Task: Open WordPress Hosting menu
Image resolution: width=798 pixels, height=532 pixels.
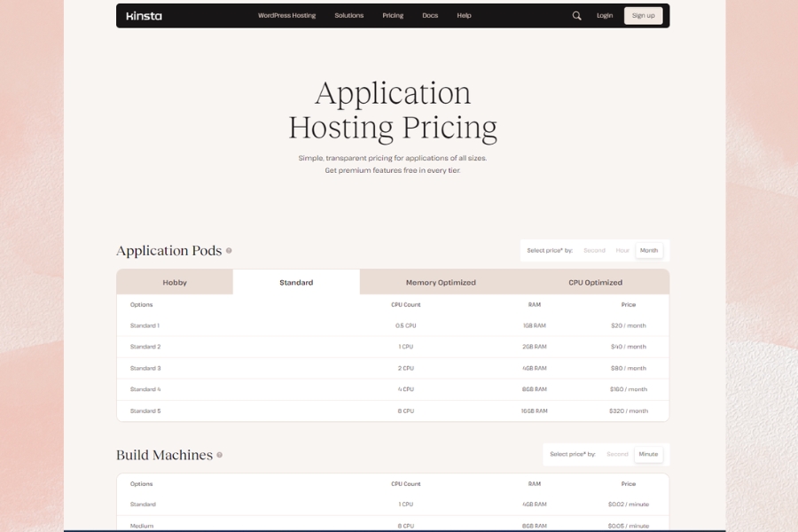Action: click(x=286, y=16)
